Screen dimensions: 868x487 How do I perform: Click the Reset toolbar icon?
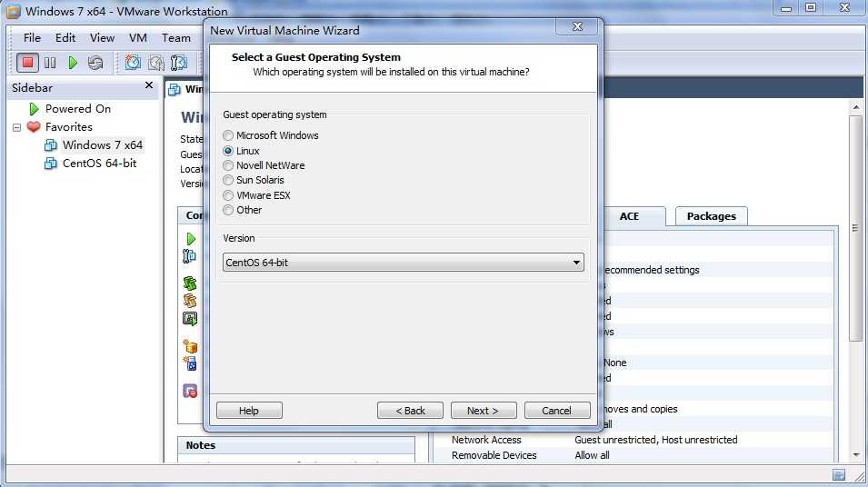point(95,63)
